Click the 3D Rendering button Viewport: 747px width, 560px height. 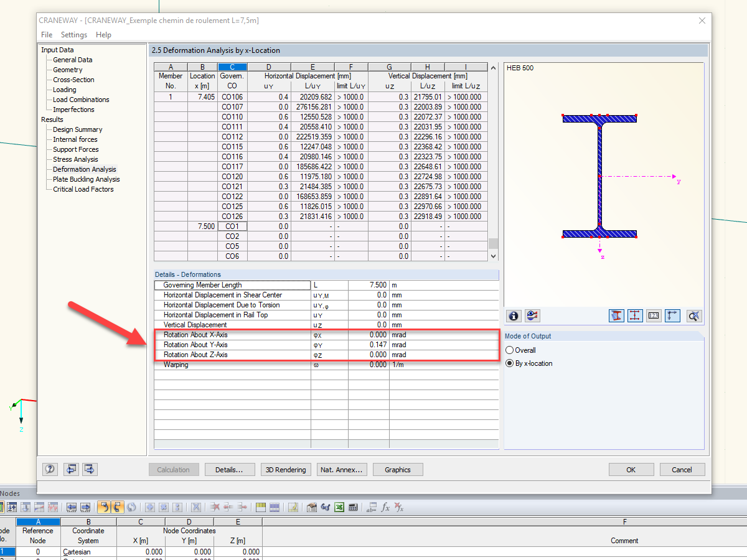click(x=286, y=470)
